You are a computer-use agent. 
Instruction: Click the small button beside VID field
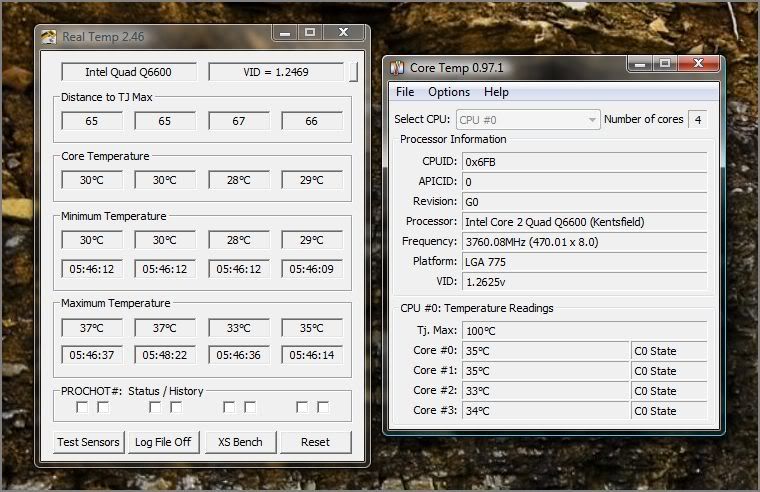click(353, 72)
